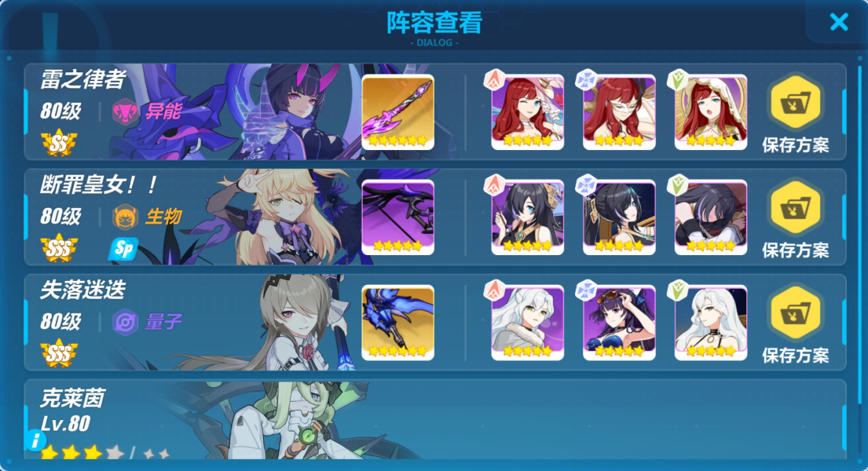Close the 阵容查看 dialog

click(839, 22)
